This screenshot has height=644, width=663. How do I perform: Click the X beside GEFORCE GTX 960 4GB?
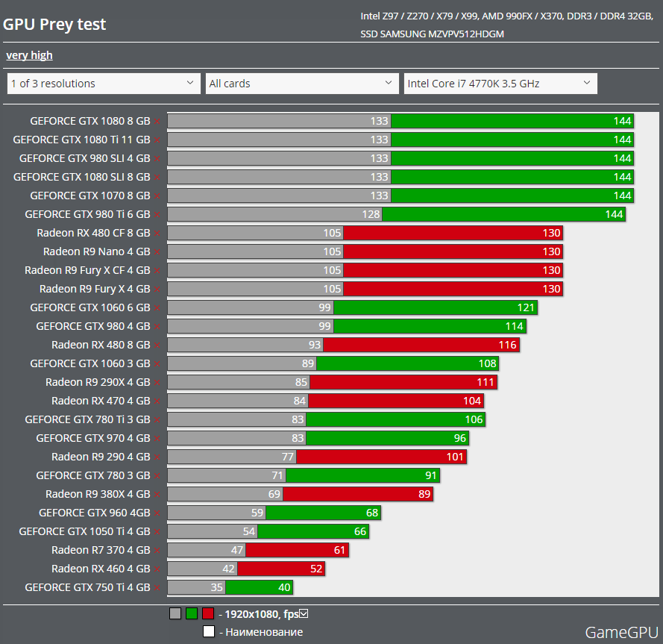pyautogui.click(x=157, y=513)
